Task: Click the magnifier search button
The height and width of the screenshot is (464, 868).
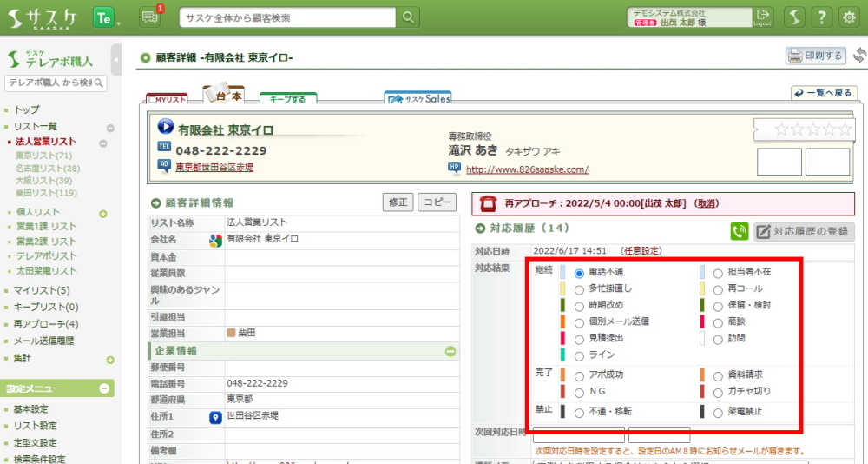Action: pyautogui.click(x=408, y=17)
